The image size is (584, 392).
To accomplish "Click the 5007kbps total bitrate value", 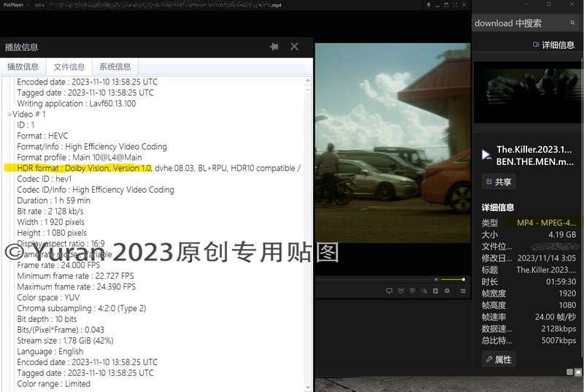I will [x=558, y=341].
